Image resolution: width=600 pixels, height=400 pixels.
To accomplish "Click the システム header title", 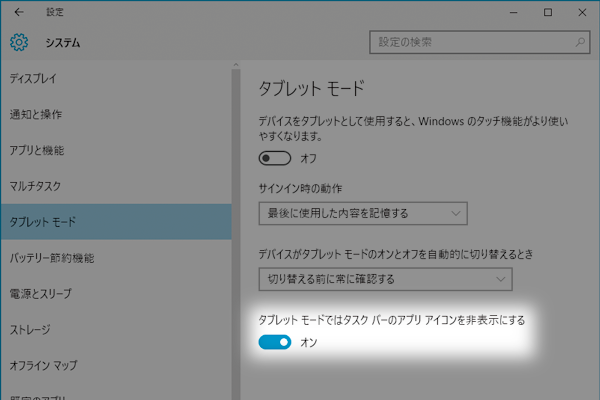I will pos(63,42).
